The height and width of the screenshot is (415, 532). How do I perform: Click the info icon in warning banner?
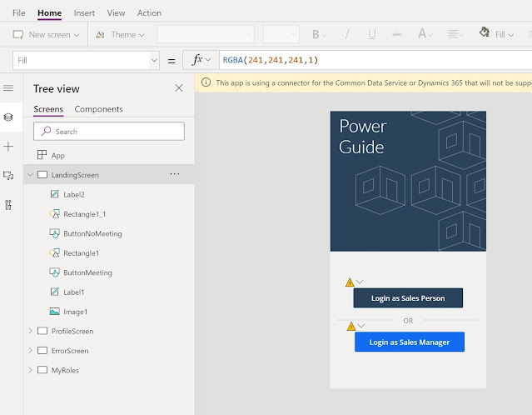pyautogui.click(x=206, y=82)
